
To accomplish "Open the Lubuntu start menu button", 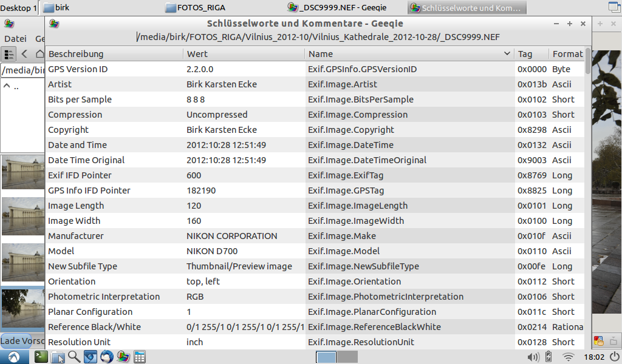I will (x=14, y=357).
